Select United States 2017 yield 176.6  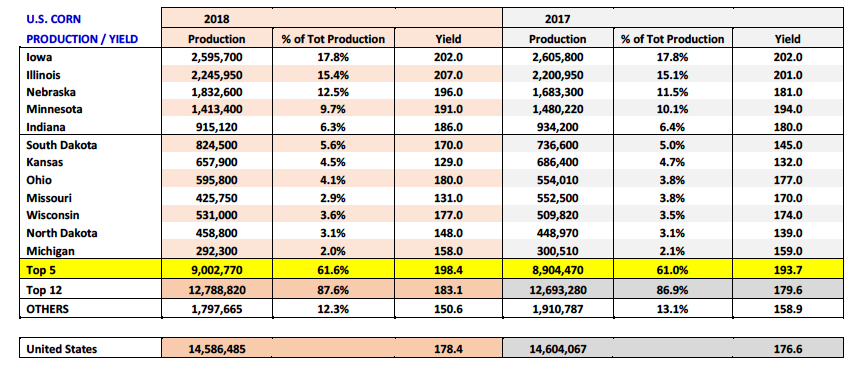click(788, 349)
